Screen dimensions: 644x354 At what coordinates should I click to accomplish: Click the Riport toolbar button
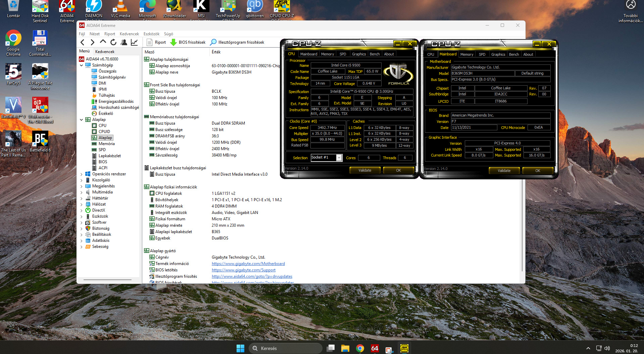(156, 42)
